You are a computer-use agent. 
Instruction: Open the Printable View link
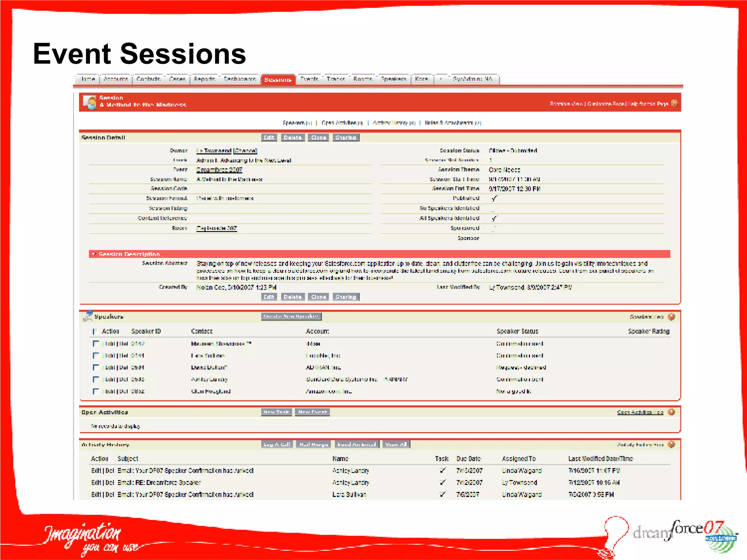point(566,104)
